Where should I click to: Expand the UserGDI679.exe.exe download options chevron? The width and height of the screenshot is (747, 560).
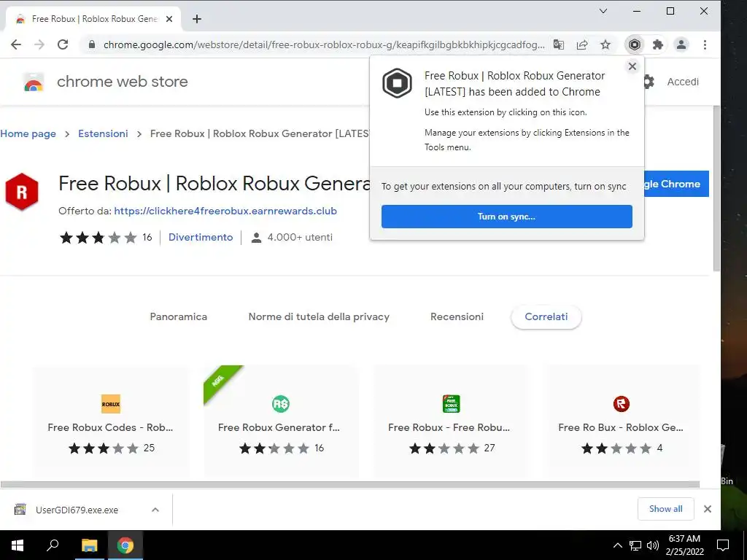tap(155, 510)
